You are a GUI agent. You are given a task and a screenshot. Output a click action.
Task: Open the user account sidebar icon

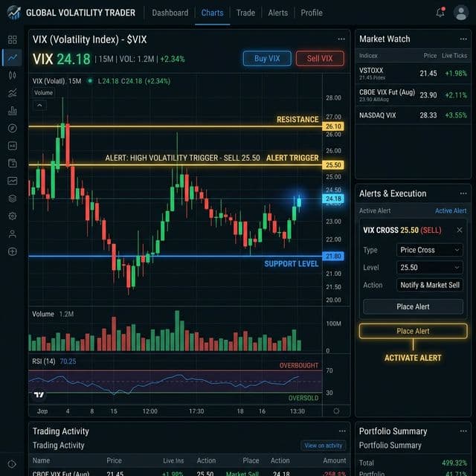[13, 234]
